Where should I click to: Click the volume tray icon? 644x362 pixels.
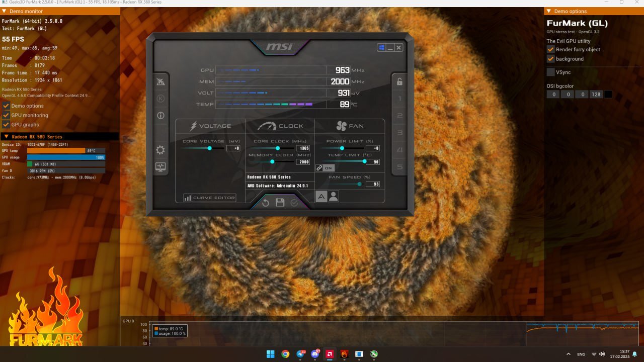[602, 354]
